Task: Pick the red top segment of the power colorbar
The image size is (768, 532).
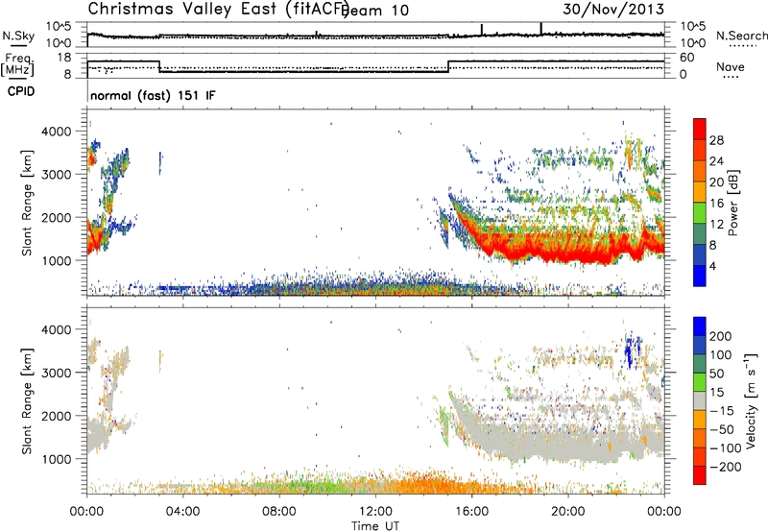Action: [x=700, y=129]
